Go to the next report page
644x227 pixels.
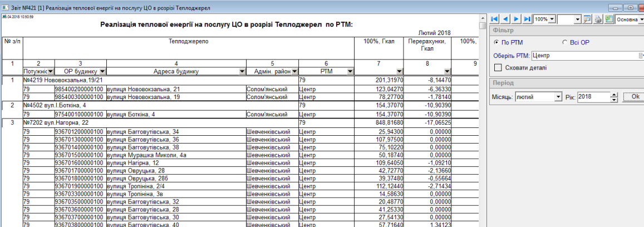[x=516, y=19]
